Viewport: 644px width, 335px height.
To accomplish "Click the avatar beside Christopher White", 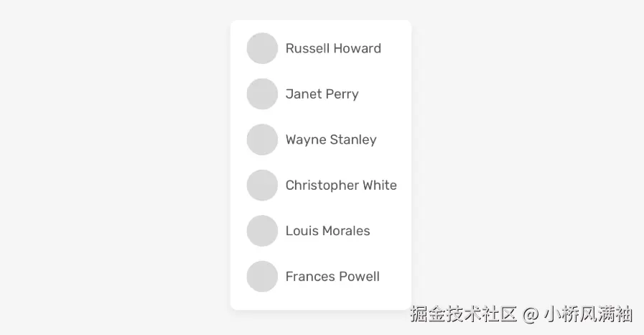I will point(262,185).
